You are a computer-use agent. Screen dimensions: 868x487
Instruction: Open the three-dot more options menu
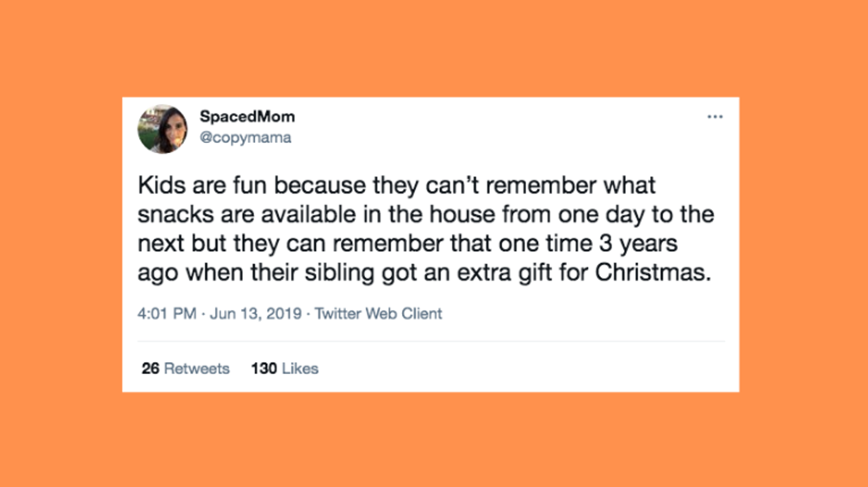[x=715, y=117]
